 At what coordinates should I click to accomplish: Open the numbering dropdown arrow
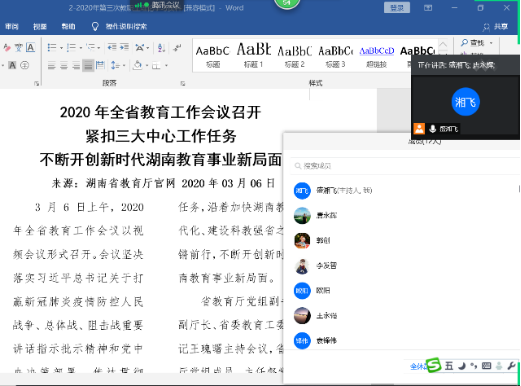tap(81, 48)
